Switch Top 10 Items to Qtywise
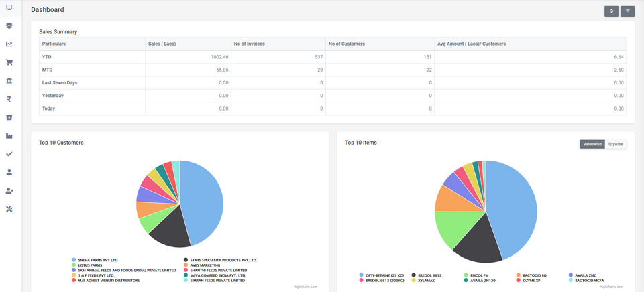The height and width of the screenshot is (292, 644). 616,144
